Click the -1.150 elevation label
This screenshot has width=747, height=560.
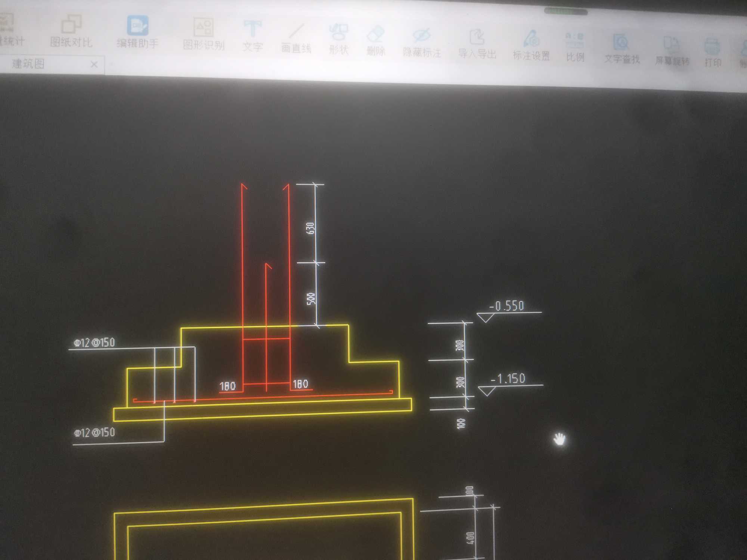click(508, 379)
